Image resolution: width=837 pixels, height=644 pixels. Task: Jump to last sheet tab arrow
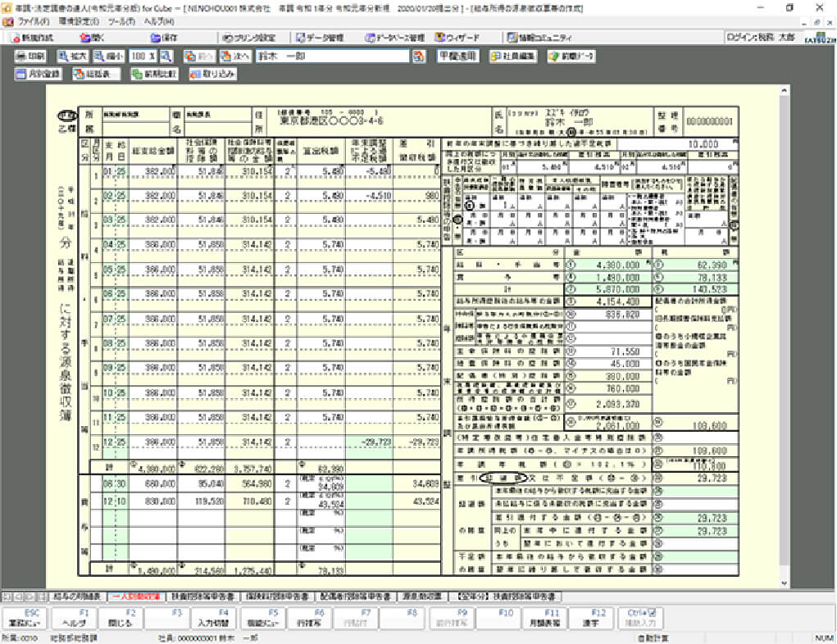coord(43,596)
